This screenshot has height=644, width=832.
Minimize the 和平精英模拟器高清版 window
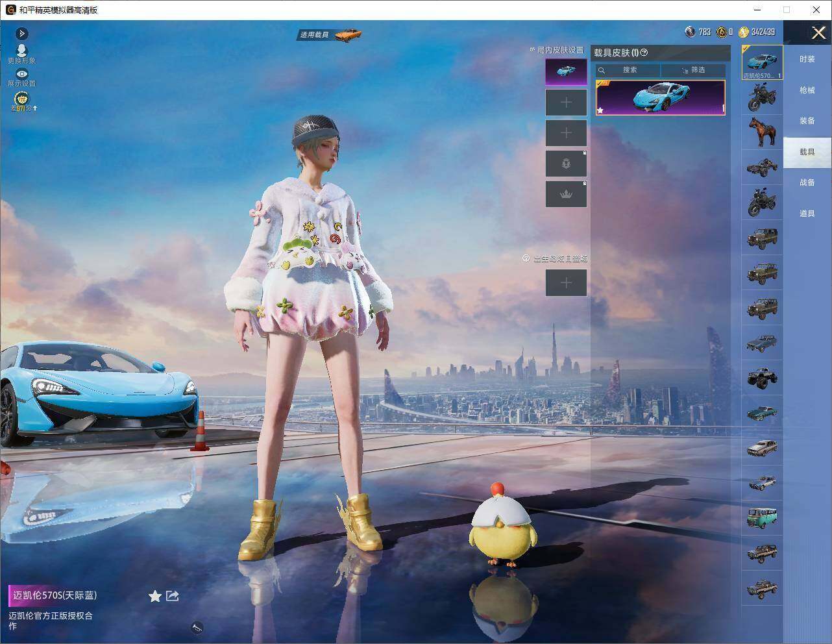click(x=757, y=10)
